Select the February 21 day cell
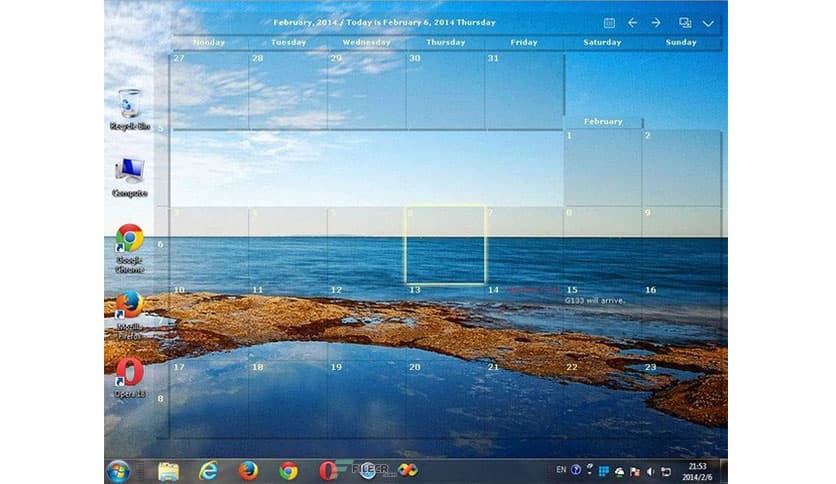Screen dimensions: 836x484 [524, 400]
